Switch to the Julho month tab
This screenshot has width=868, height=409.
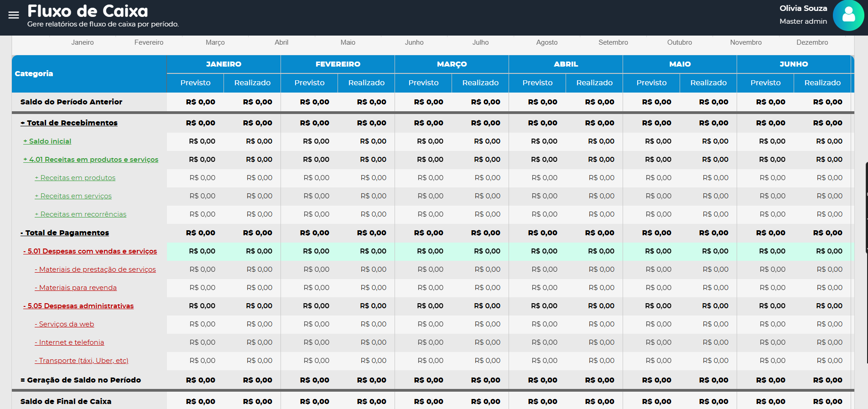(480, 42)
